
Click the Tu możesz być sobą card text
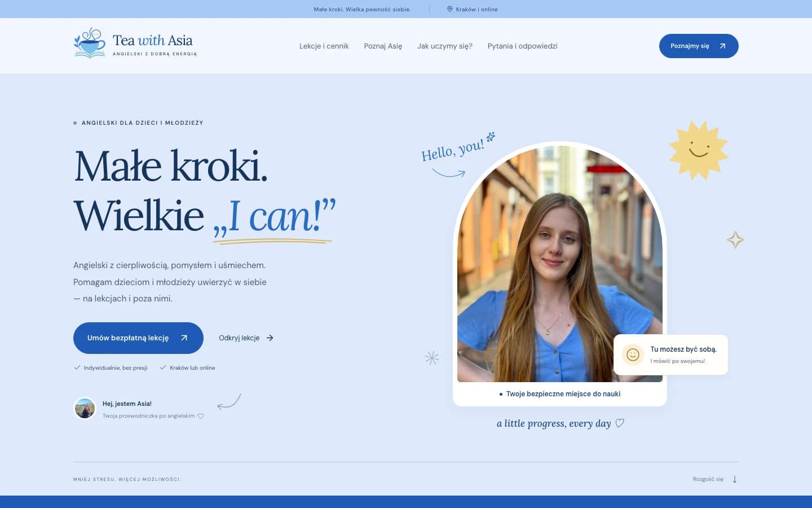click(683, 349)
